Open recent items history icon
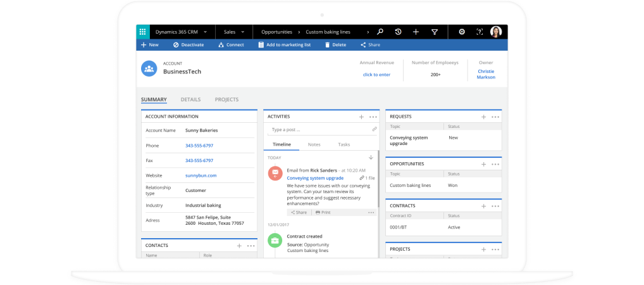Image resolution: width=644 pixels, height=285 pixels. pos(398,32)
